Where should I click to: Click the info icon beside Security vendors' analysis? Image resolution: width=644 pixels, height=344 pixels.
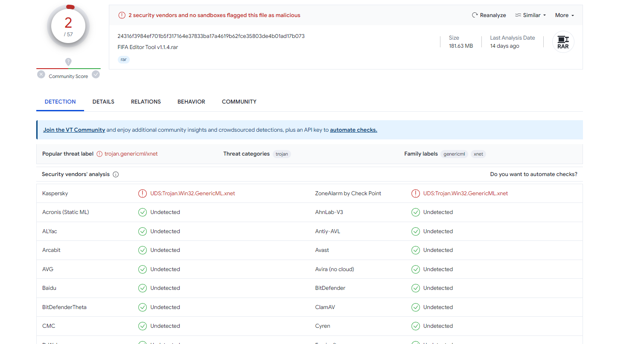click(116, 174)
